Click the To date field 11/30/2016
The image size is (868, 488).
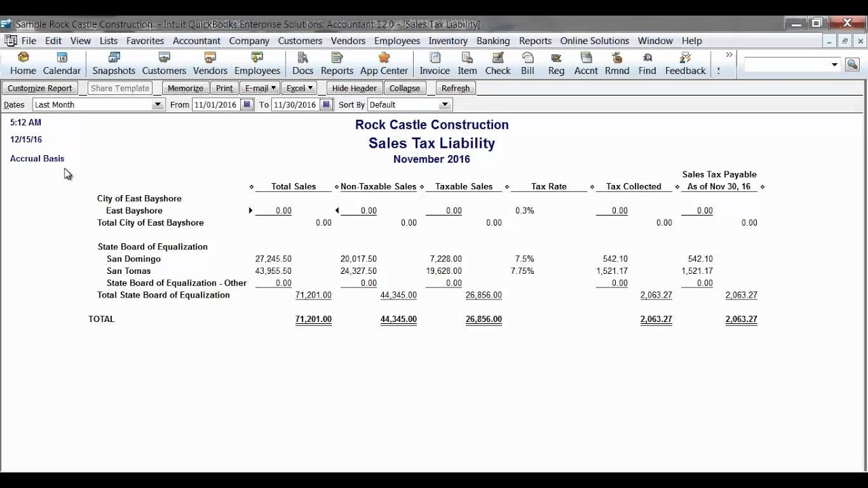coord(296,104)
